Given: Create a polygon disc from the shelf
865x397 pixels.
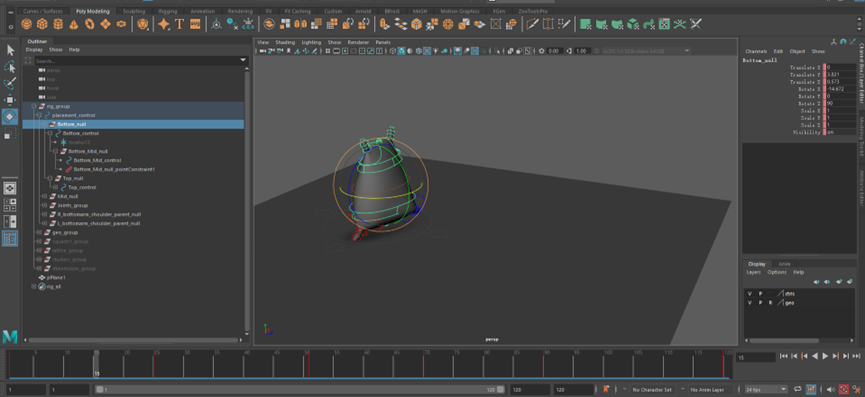Looking at the screenshot, I should (121, 24).
